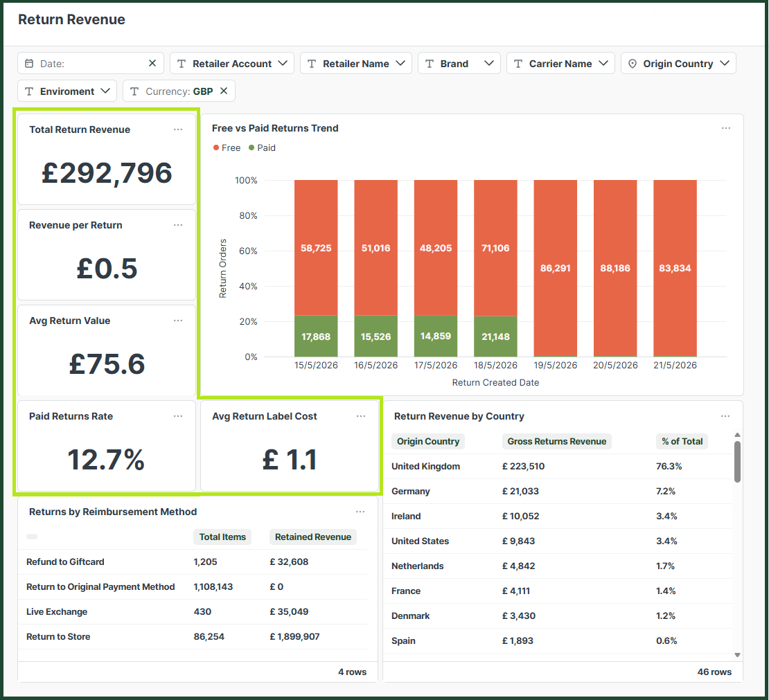Toggle the Paid series in legend
The width and height of the screenshot is (769, 700).
(x=262, y=147)
